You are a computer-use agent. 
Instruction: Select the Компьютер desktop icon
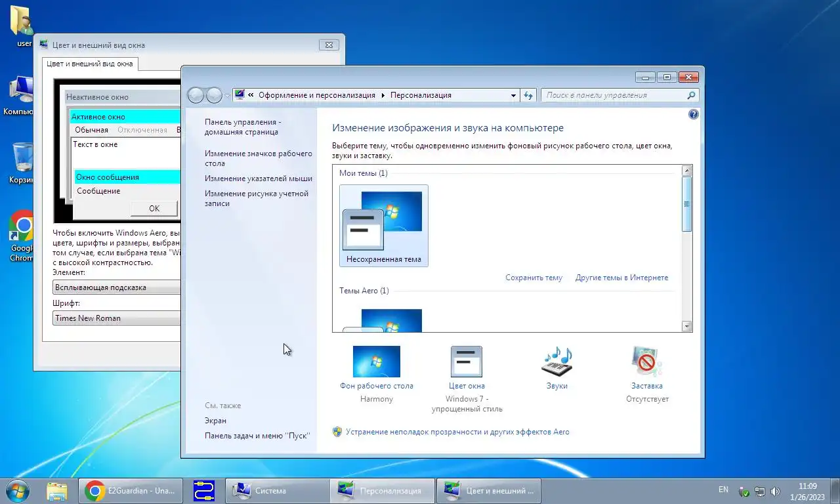tap(20, 96)
